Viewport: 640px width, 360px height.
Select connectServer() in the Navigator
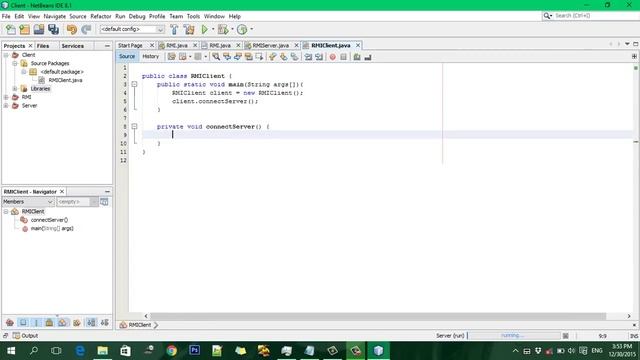tap(49, 220)
